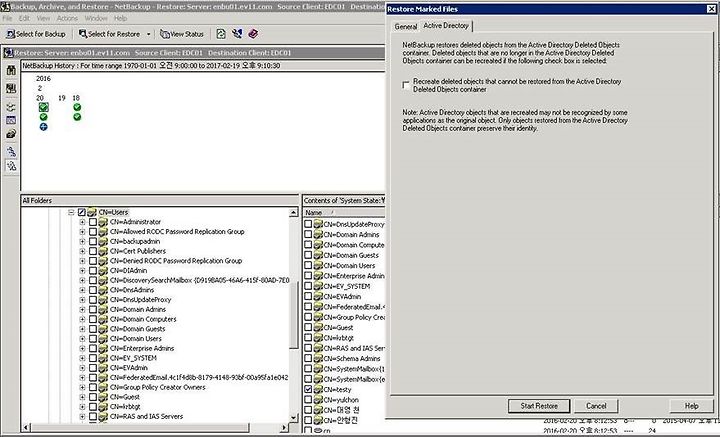Open the Help menu

click(120, 18)
